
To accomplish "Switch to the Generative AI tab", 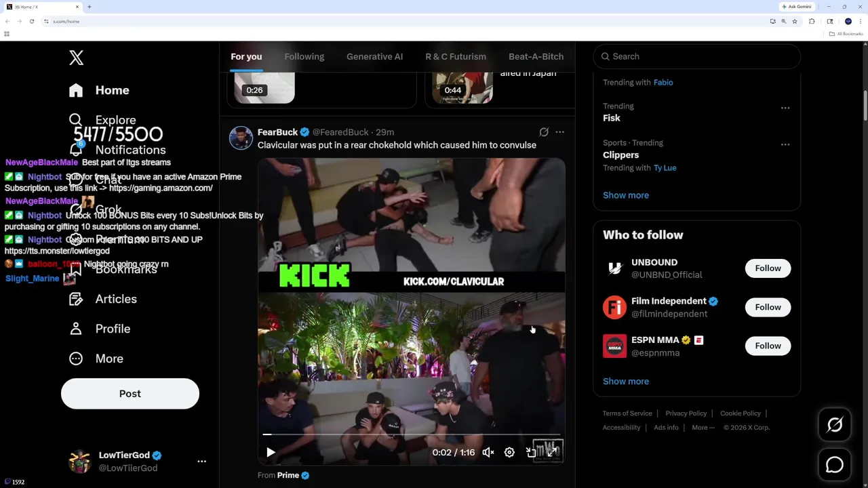I will click(374, 56).
